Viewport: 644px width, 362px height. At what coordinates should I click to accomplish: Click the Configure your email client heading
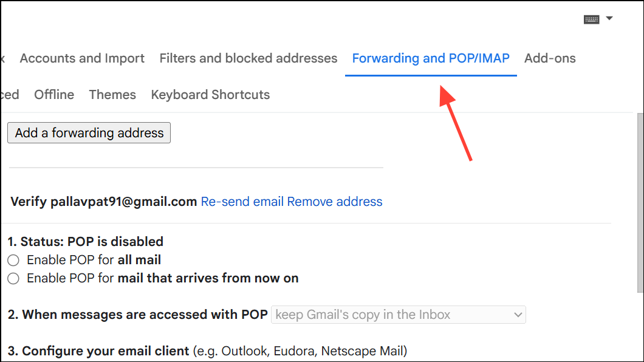[98, 351]
